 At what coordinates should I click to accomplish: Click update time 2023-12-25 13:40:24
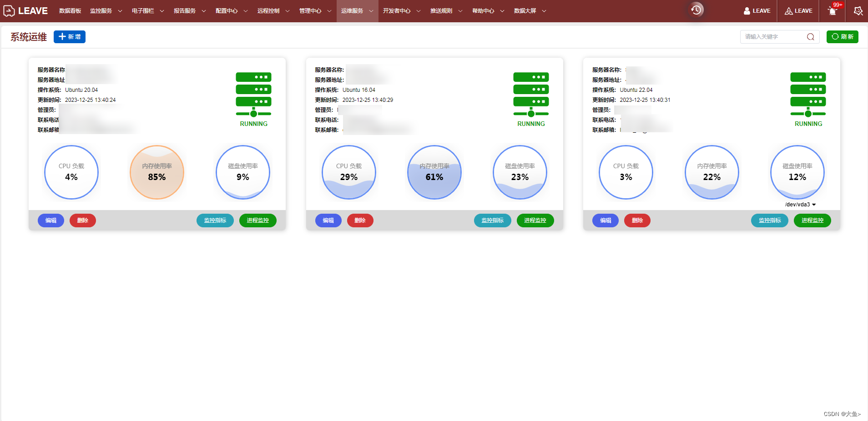(x=91, y=100)
